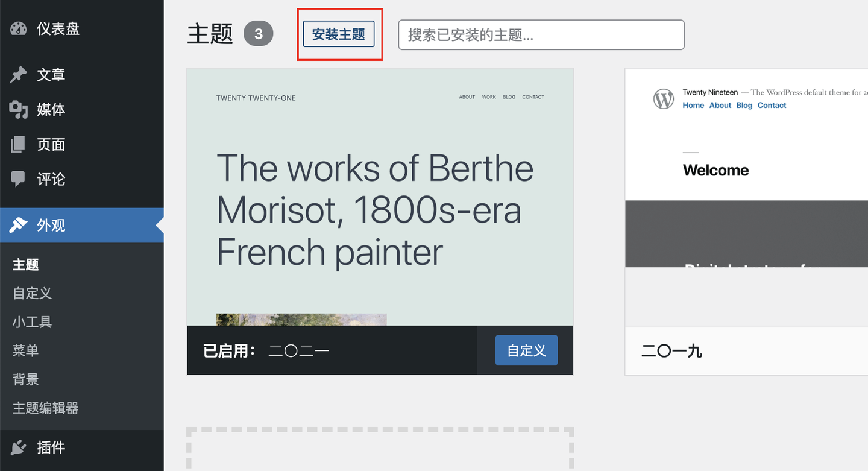Click the WordPress logo in Twenty Nineteen preview
This screenshot has width=868, height=471.
(664, 99)
